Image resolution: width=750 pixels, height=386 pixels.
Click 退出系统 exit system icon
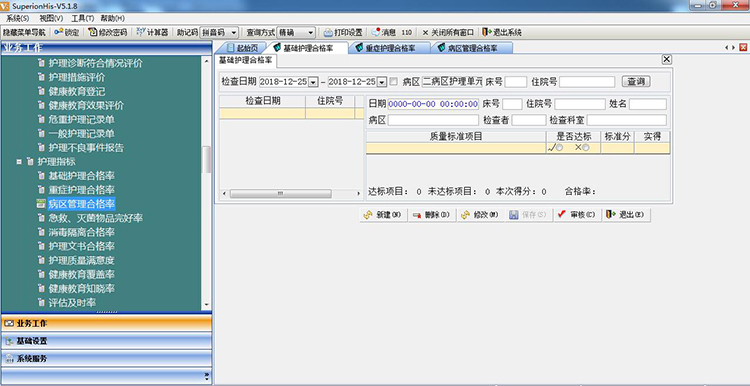tap(502, 33)
